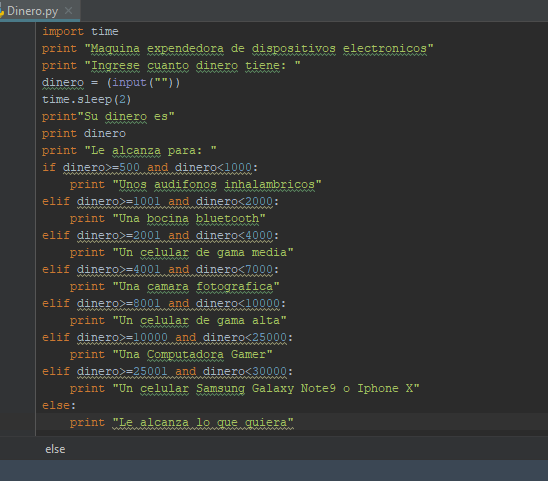Click the line printing 'Maquina expendedora de dispositivos electronicos'

click(238, 49)
